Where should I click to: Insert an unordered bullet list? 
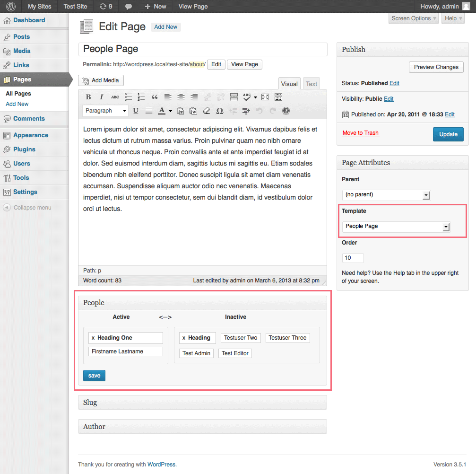point(128,97)
